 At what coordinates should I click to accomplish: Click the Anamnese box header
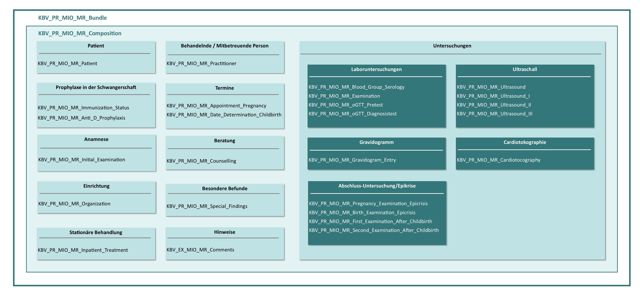(96, 139)
